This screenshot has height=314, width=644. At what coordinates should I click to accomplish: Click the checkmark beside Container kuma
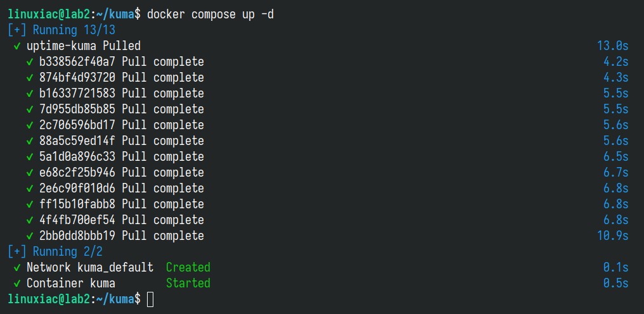click(x=17, y=284)
